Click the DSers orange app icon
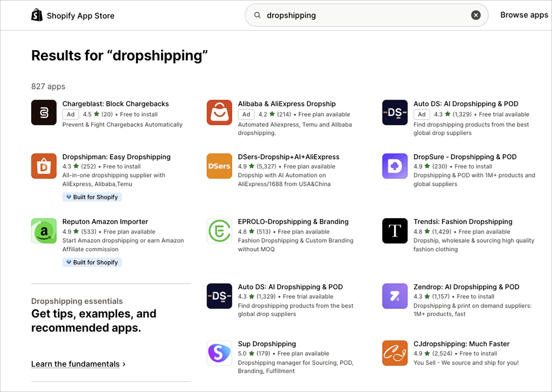 [219, 166]
